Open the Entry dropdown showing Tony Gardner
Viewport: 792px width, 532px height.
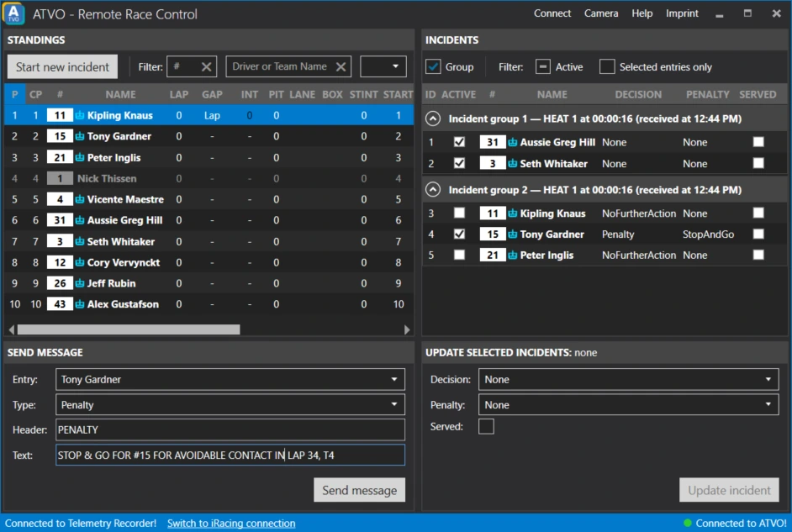click(230, 380)
